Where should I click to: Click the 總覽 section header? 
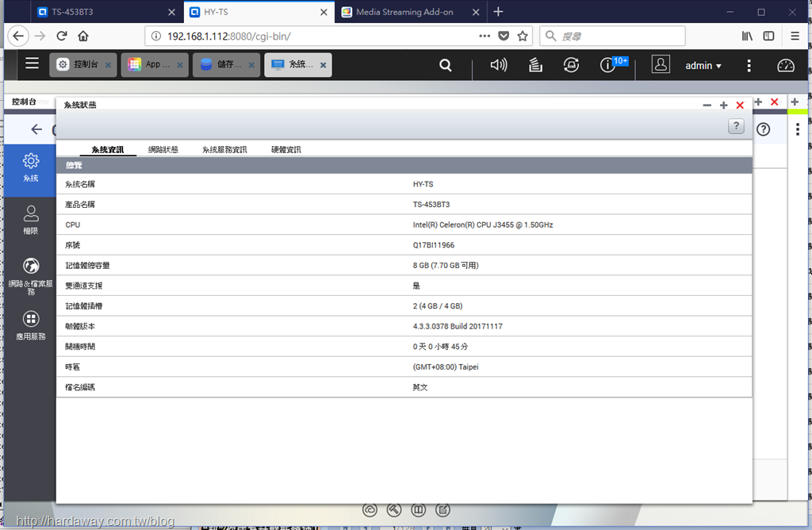click(404, 165)
